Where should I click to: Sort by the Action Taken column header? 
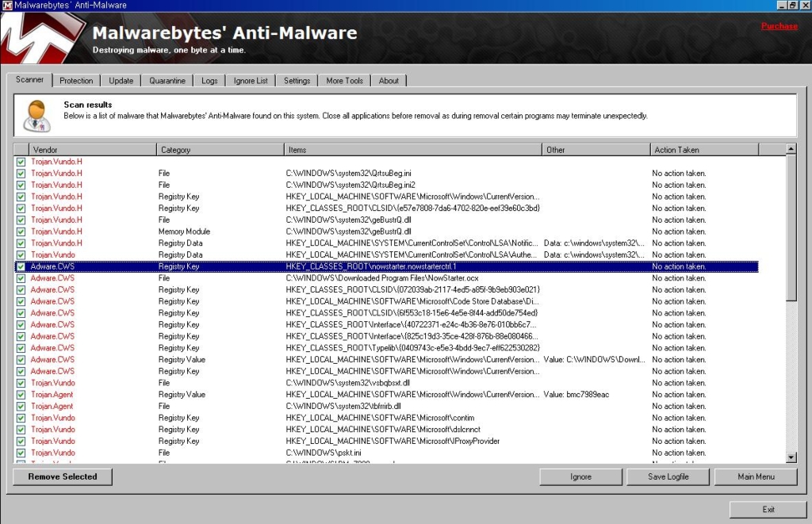(704, 150)
